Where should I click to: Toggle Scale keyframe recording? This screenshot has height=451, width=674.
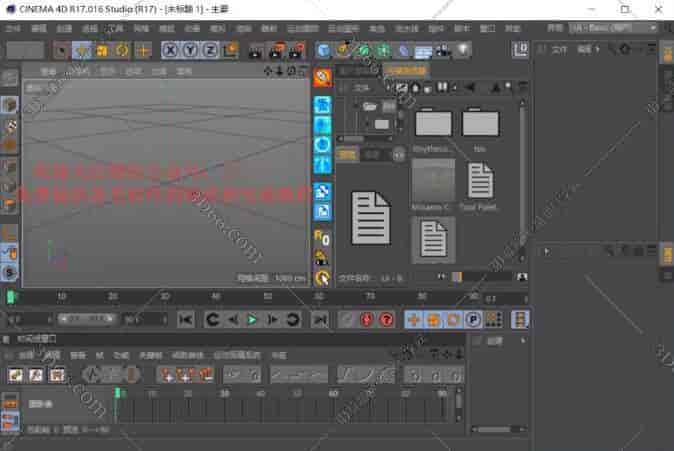click(433, 319)
